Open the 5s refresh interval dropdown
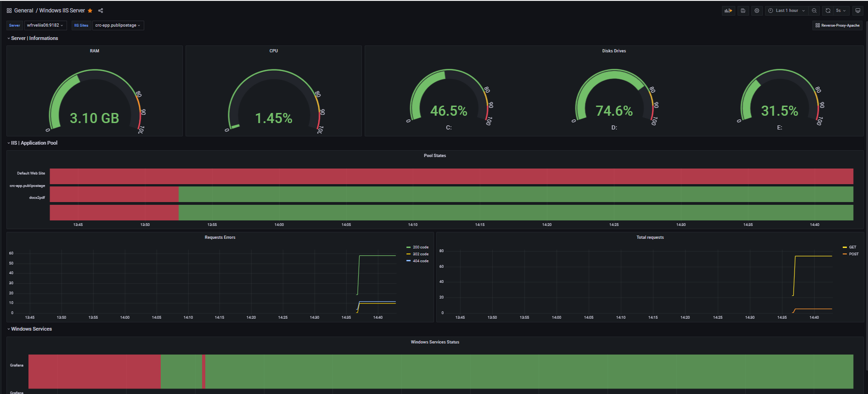This screenshot has width=868, height=394. click(x=841, y=11)
